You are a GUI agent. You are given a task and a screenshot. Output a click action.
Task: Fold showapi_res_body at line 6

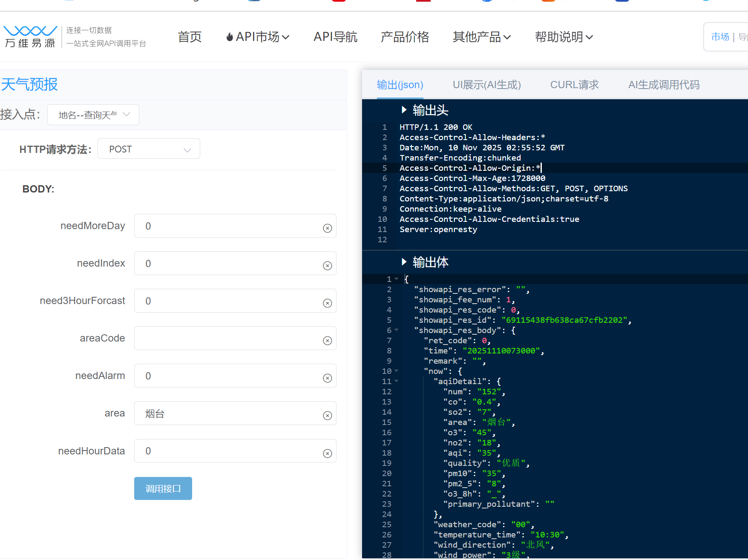tap(397, 330)
